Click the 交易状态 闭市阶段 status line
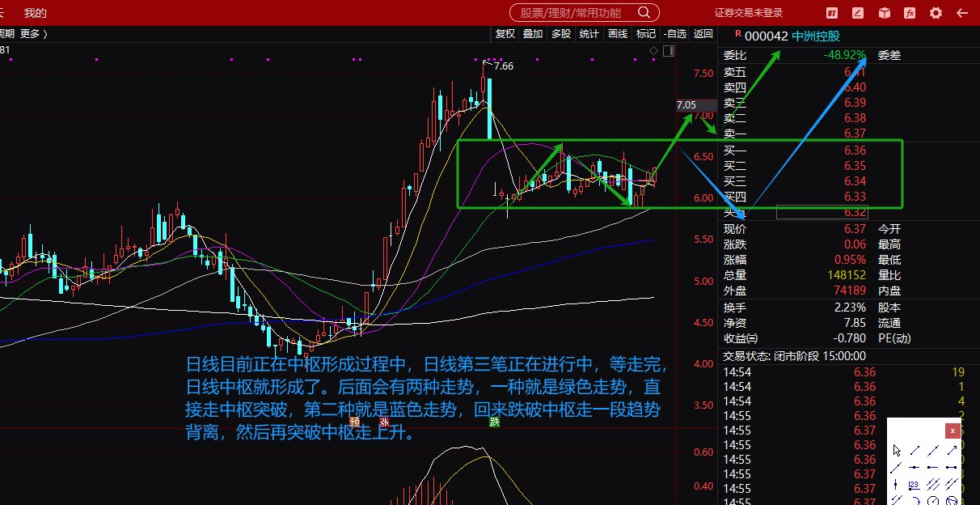The height and width of the screenshot is (505, 980). [794, 356]
